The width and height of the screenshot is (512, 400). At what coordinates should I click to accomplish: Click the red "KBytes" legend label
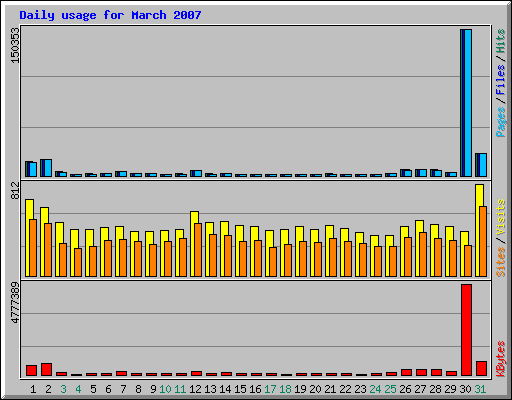pos(501,359)
